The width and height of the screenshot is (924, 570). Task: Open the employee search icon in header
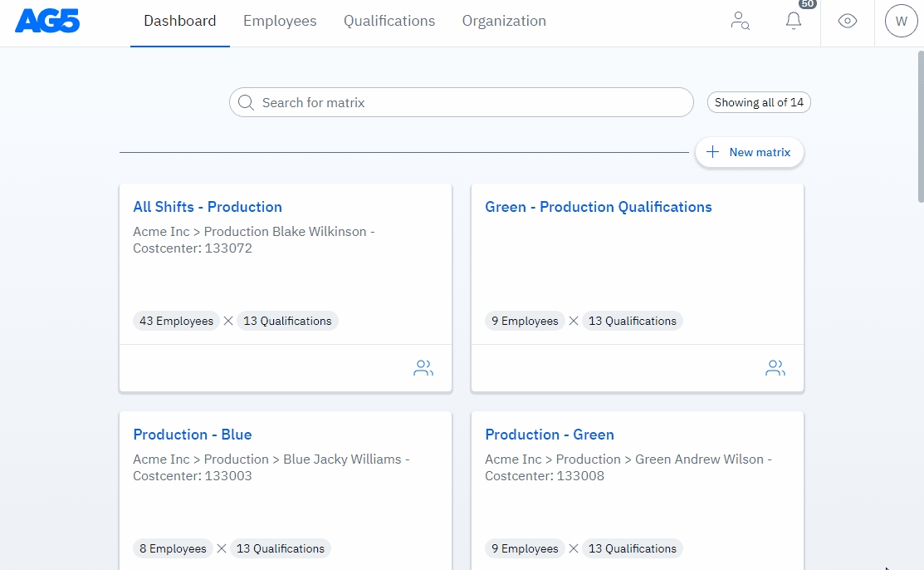(740, 21)
